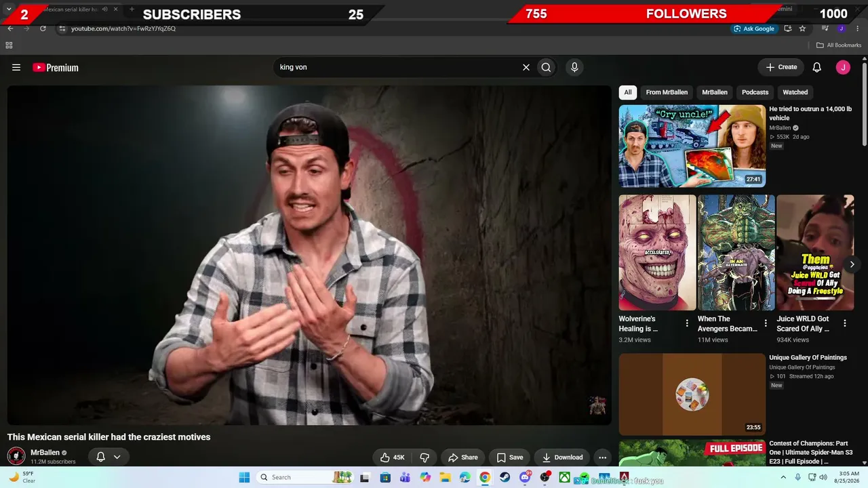868x488 pixels.
Task: Open the Windows Start menu
Action: tap(244, 477)
